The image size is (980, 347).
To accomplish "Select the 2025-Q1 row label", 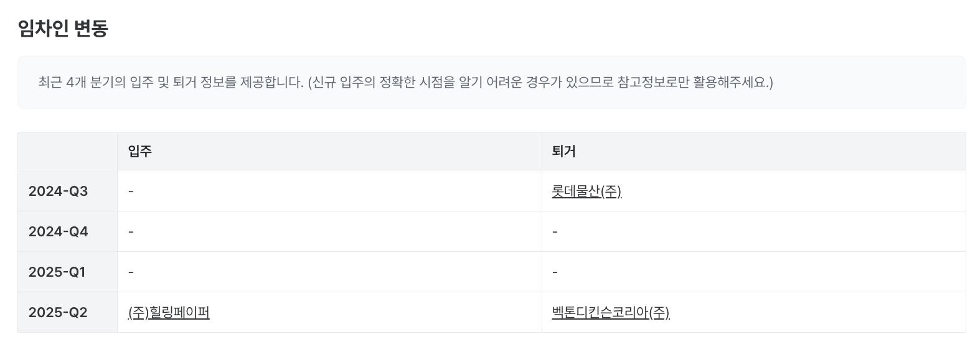I will [x=57, y=272].
